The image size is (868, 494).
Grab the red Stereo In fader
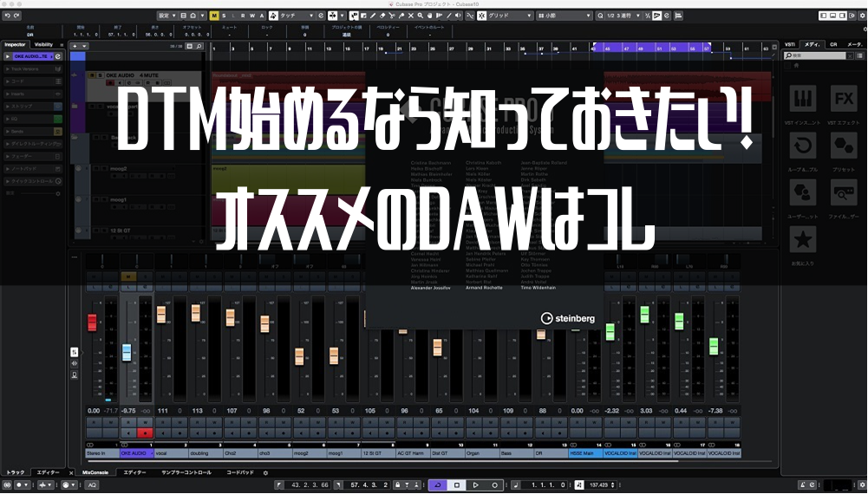coord(92,322)
